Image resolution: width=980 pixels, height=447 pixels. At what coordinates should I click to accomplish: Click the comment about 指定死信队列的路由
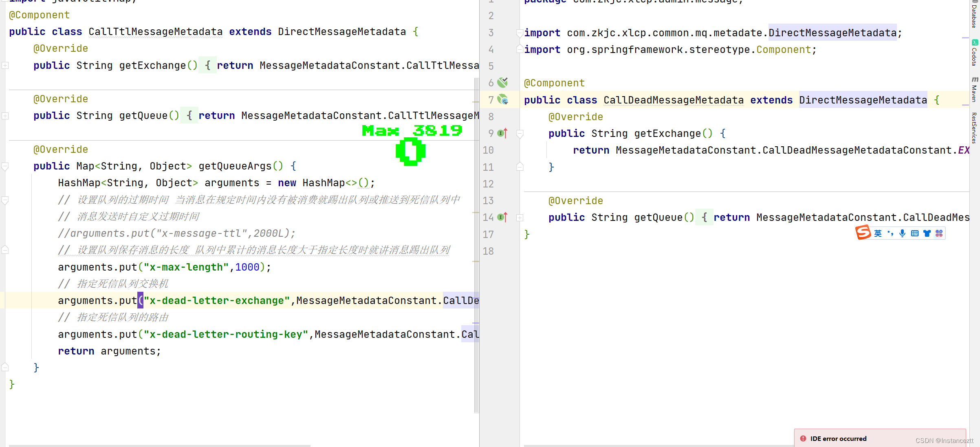113,317
